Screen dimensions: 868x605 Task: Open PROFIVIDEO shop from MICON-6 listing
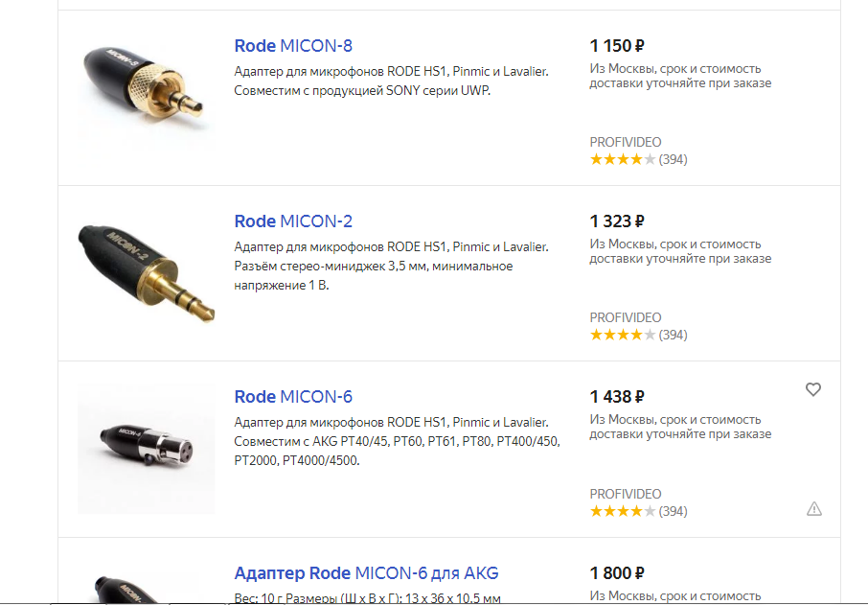(625, 494)
